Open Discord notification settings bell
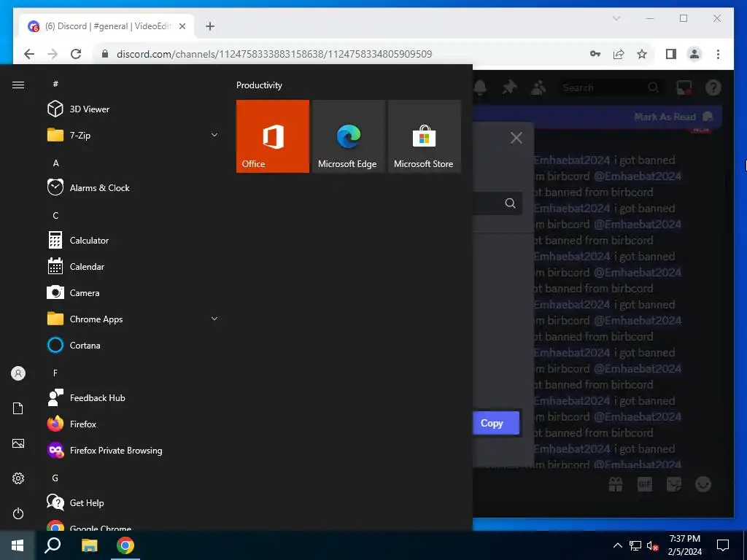The height and width of the screenshot is (560, 747). [480, 87]
